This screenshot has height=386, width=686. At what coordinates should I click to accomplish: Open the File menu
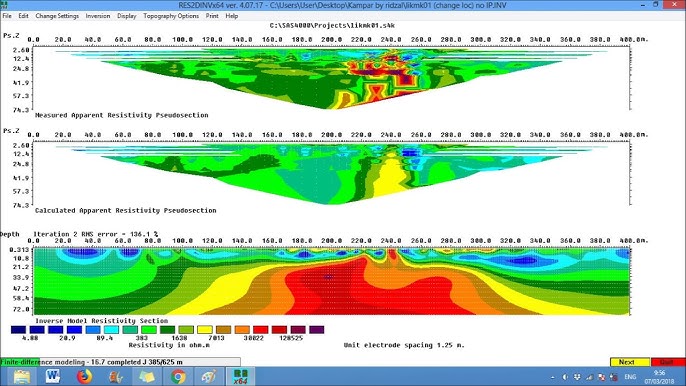pos(7,16)
